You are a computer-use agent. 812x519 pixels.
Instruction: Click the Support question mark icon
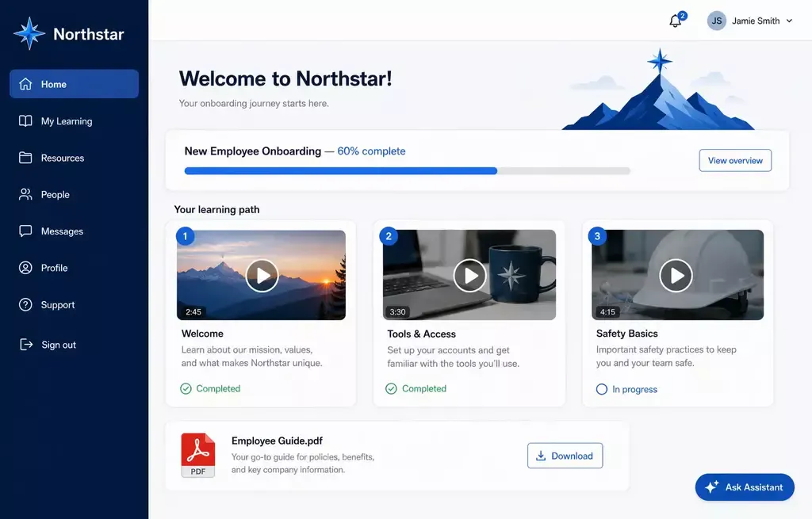tap(25, 304)
